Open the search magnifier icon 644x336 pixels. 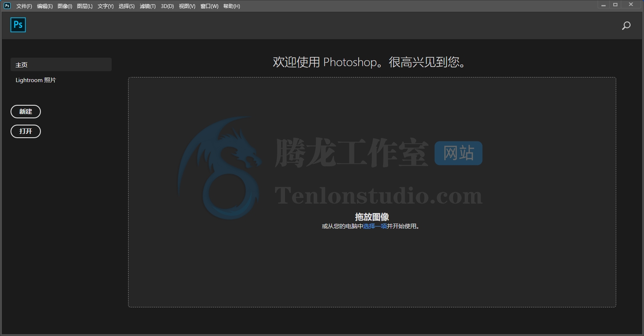626,26
